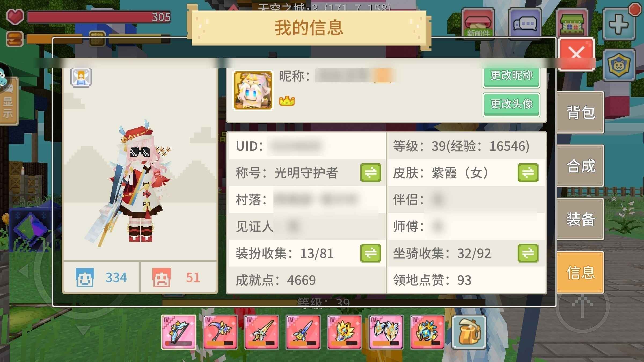Switch skin 紫霞 with swap button
The width and height of the screenshot is (644, 362).
pos(528,172)
